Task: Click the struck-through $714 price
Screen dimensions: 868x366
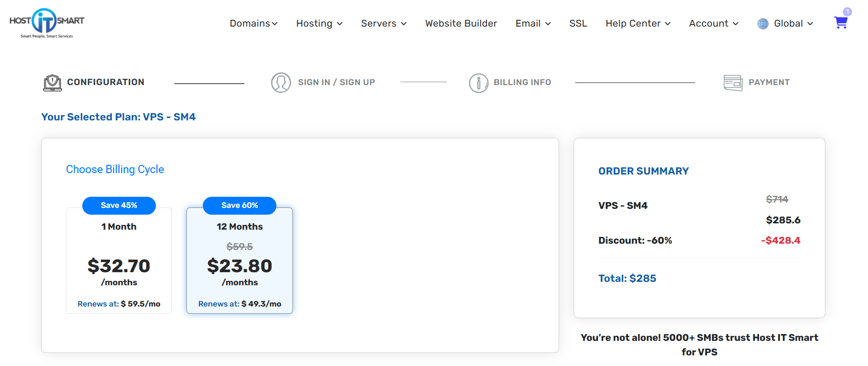Action: coord(777,199)
